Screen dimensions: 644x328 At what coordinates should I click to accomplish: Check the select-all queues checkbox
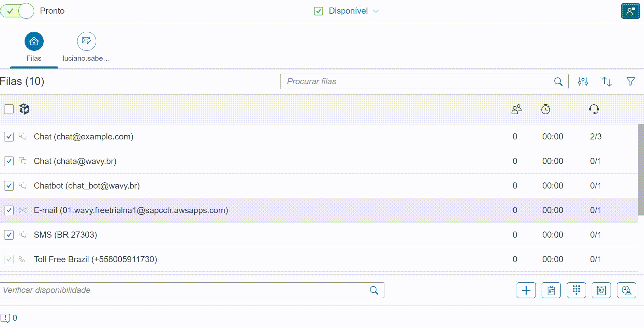pos(9,109)
